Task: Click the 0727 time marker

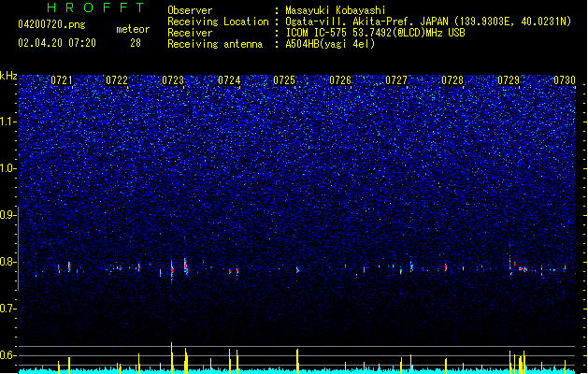Action: coord(396,80)
